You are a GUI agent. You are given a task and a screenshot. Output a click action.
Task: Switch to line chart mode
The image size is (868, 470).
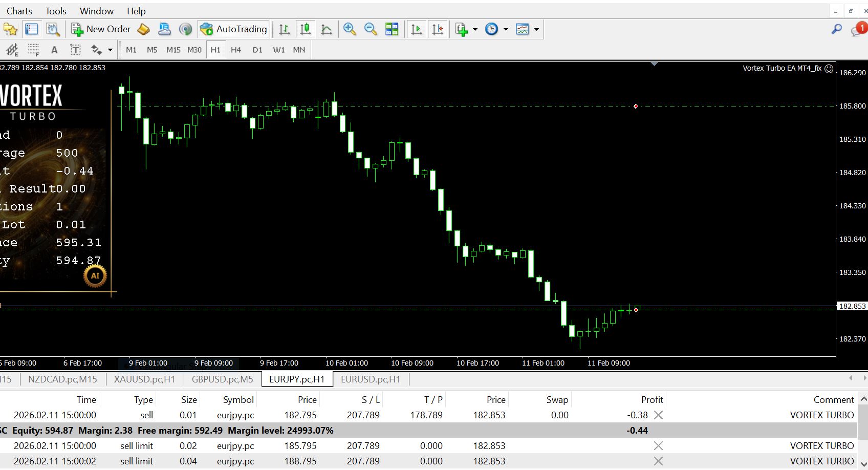[x=327, y=29]
